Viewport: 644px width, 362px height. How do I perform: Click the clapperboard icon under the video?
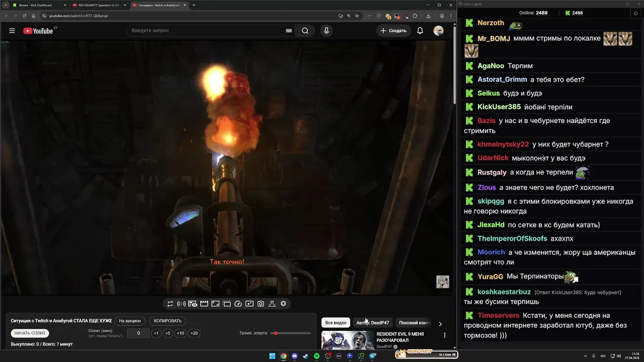204,304
